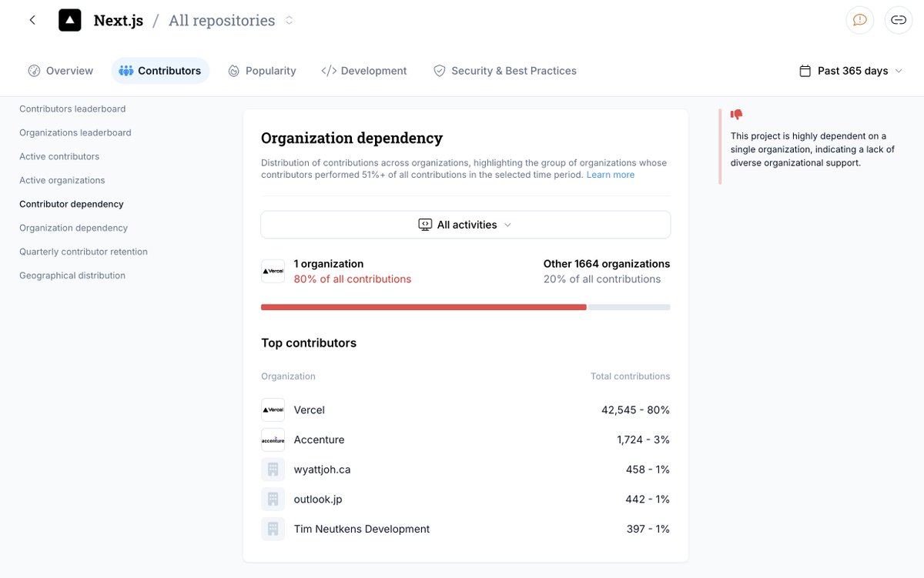Screen dimensions: 924x578
Task: Open Organizations leaderboard in sidebar
Action: click(x=75, y=133)
